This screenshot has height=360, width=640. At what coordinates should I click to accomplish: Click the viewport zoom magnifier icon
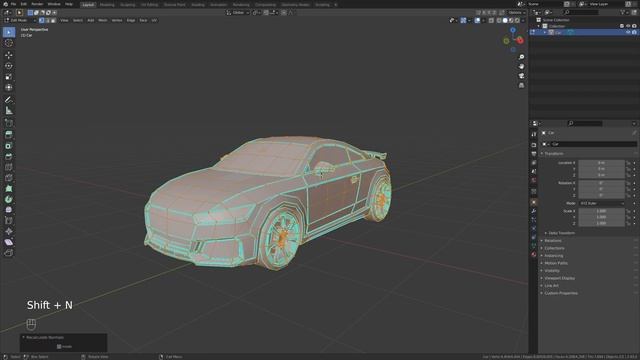pyautogui.click(x=521, y=57)
